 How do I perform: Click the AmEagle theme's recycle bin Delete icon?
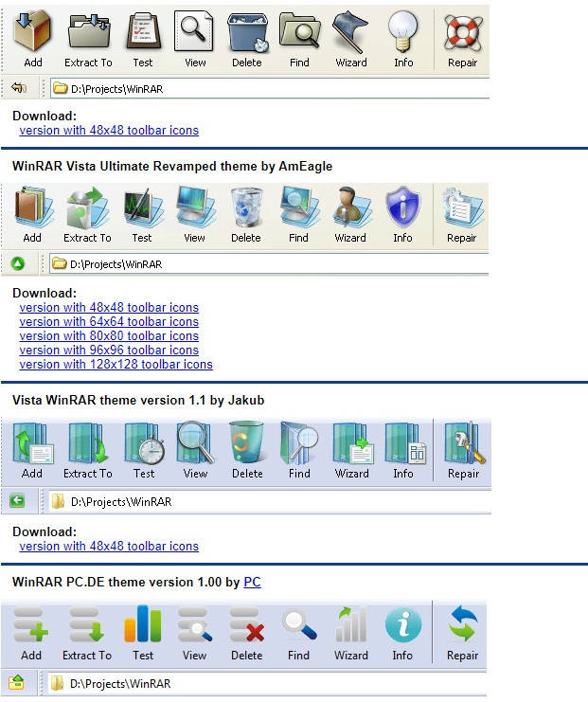click(246, 207)
